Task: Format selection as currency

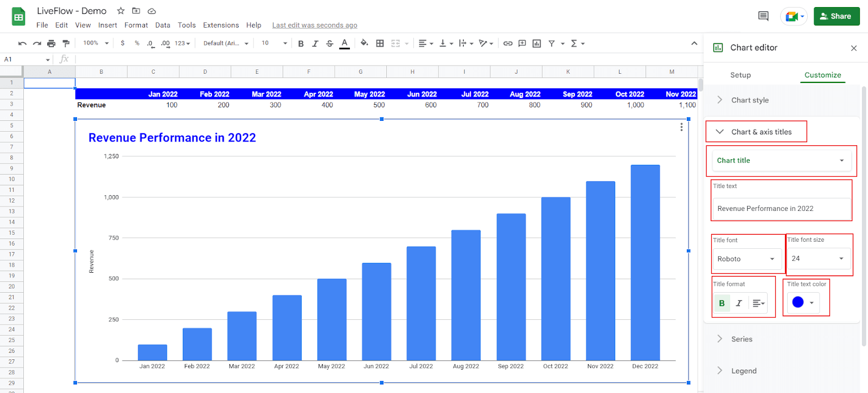Action: (x=123, y=43)
